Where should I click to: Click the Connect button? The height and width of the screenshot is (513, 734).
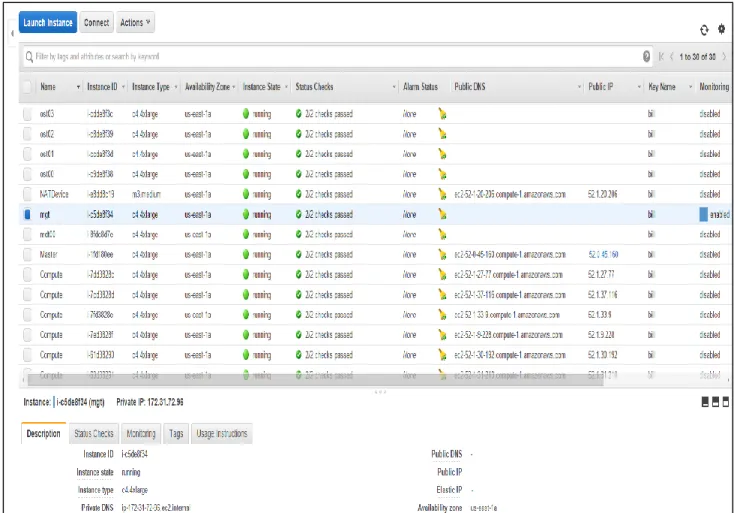pyautogui.click(x=96, y=22)
